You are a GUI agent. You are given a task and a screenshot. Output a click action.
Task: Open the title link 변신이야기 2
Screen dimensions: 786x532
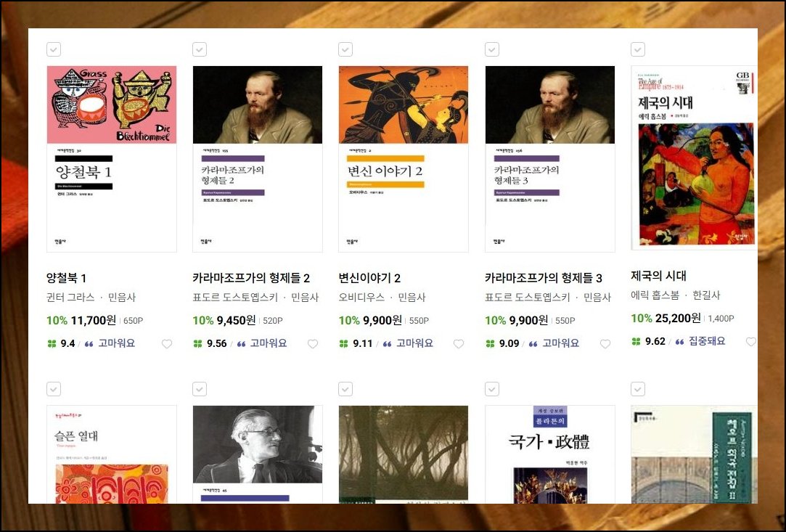pos(369,278)
